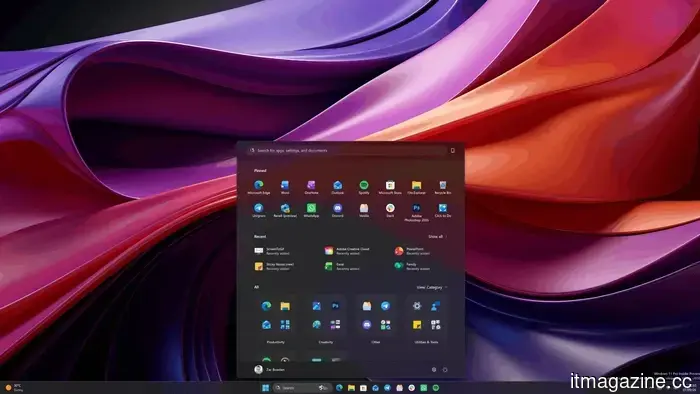Open Microsoft Edge from the taskbar
Viewport: 700px width, 394px height.
click(x=339, y=387)
